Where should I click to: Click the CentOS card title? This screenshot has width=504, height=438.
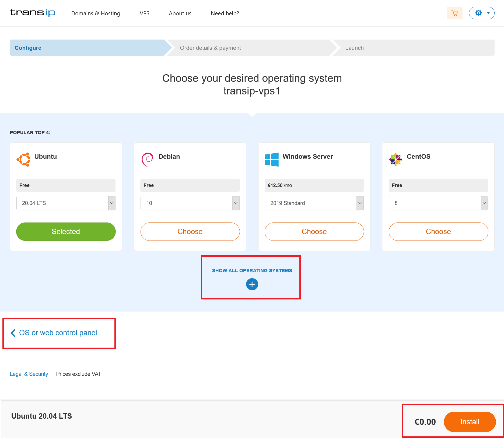[x=419, y=157]
